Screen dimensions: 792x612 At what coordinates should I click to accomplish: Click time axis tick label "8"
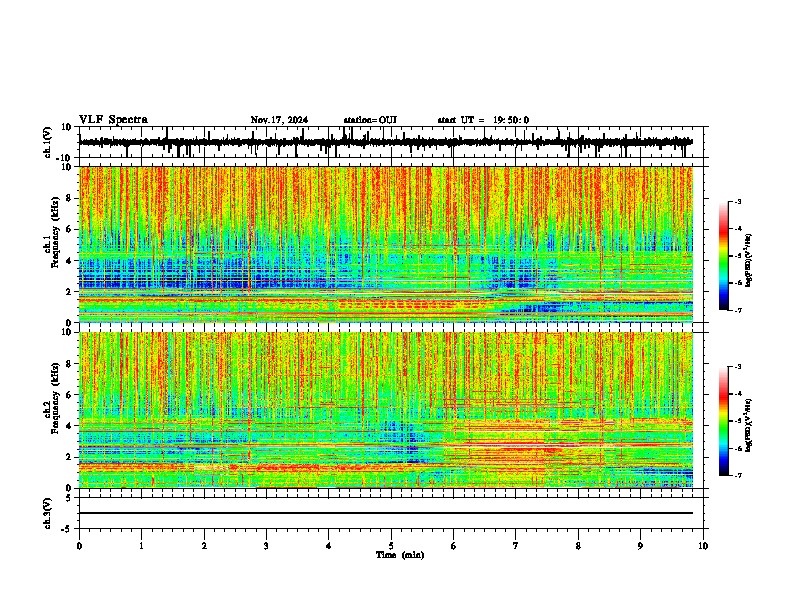pyautogui.click(x=578, y=546)
